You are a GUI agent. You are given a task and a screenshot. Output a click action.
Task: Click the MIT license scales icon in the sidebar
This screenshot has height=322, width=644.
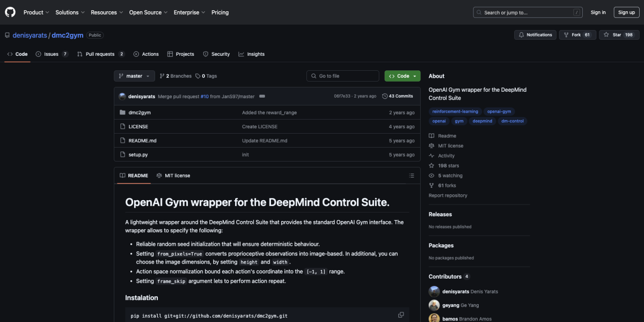coord(431,145)
